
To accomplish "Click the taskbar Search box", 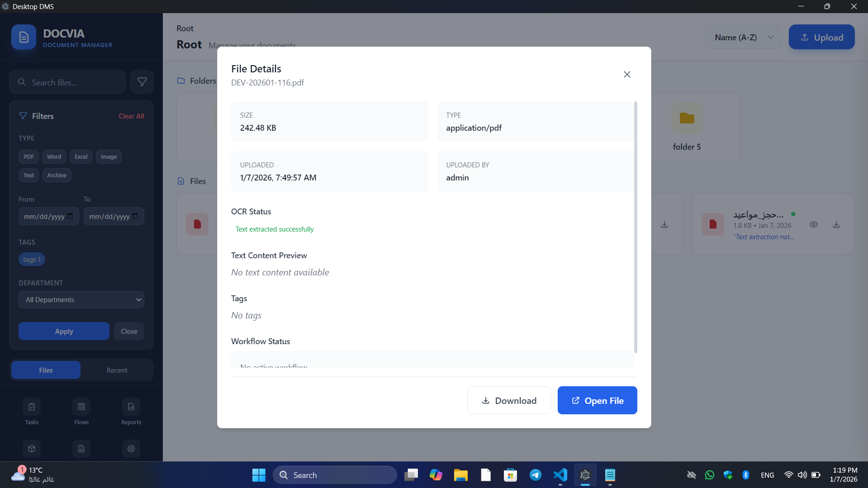I will (x=335, y=475).
